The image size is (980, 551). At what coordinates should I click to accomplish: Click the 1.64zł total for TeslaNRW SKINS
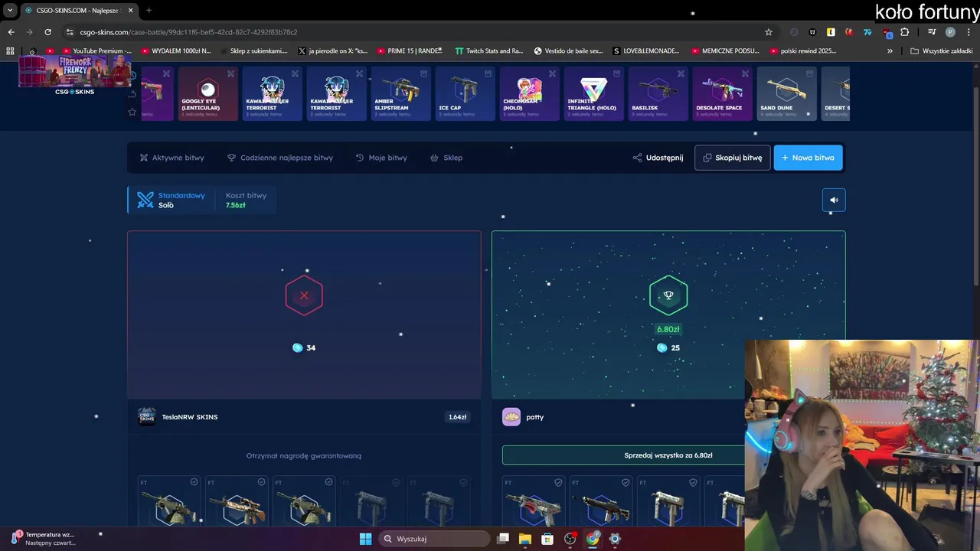pos(458,417)
